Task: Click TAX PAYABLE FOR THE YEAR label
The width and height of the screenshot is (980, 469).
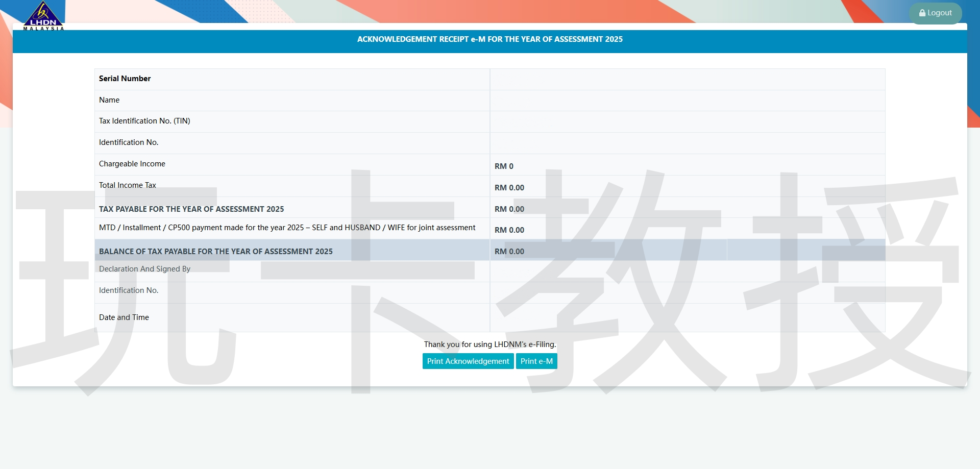Action: (x=191, y=209)
